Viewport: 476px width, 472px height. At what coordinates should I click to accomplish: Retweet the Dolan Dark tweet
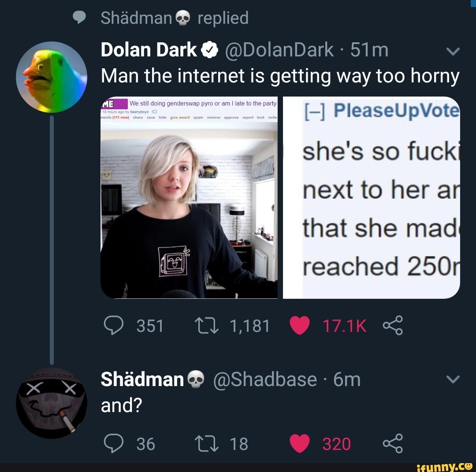(206, 325)
